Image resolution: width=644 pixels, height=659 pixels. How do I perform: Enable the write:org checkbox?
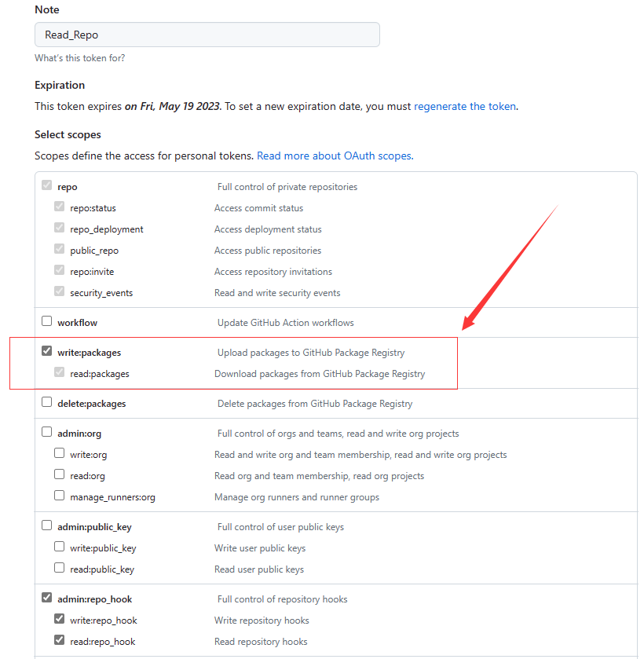click(59, 453)
